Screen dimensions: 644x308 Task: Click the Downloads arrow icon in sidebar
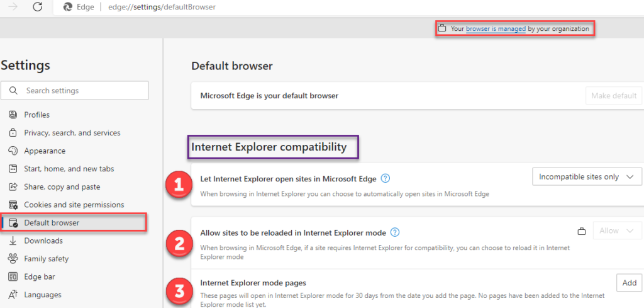13,241
